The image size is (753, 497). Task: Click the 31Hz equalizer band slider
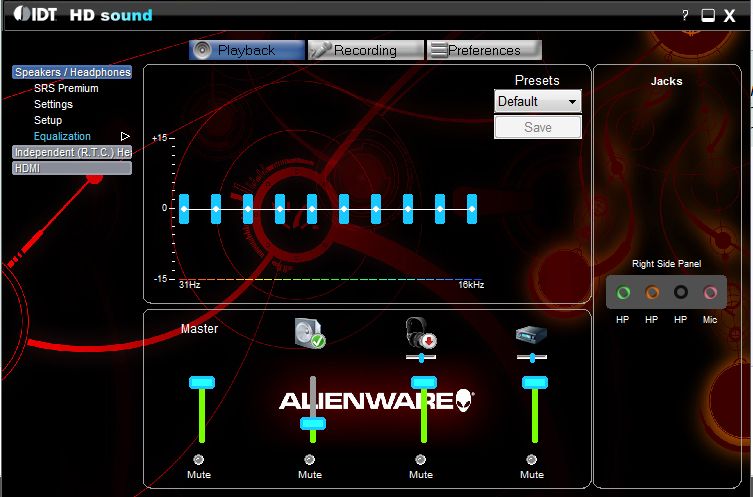pos(184,209)
